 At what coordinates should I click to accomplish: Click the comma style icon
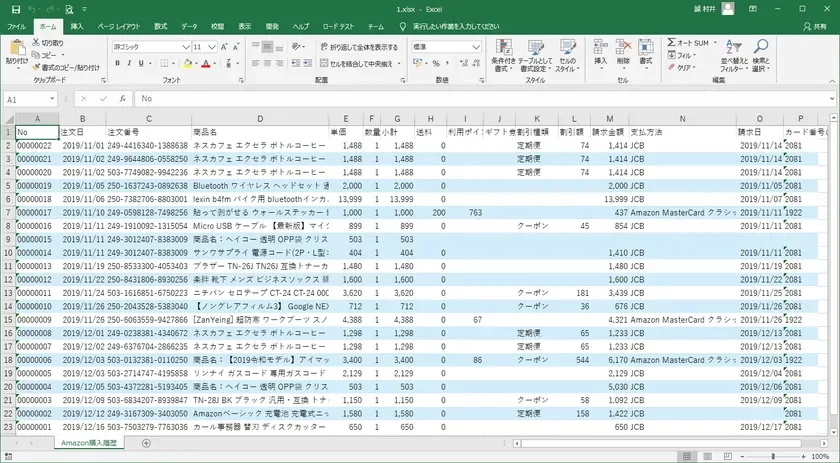447,63
